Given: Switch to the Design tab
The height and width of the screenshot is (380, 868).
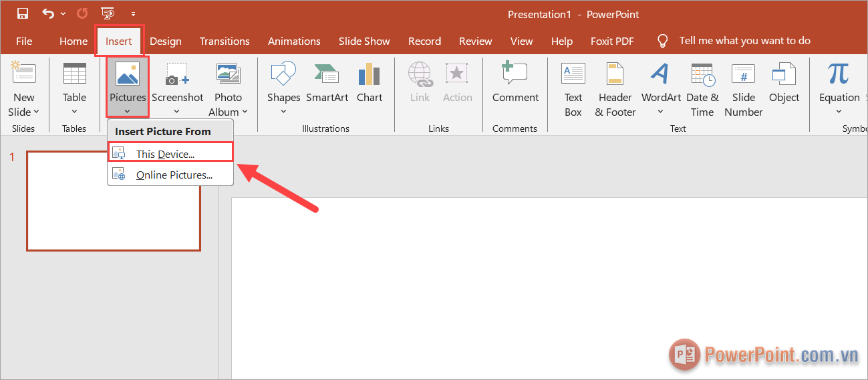Looking at the screenshot, I should 165,41.
